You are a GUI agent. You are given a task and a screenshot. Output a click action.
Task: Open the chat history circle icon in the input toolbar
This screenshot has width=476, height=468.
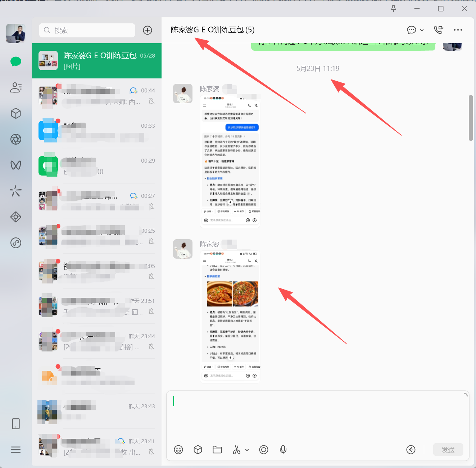click(264, 450)
